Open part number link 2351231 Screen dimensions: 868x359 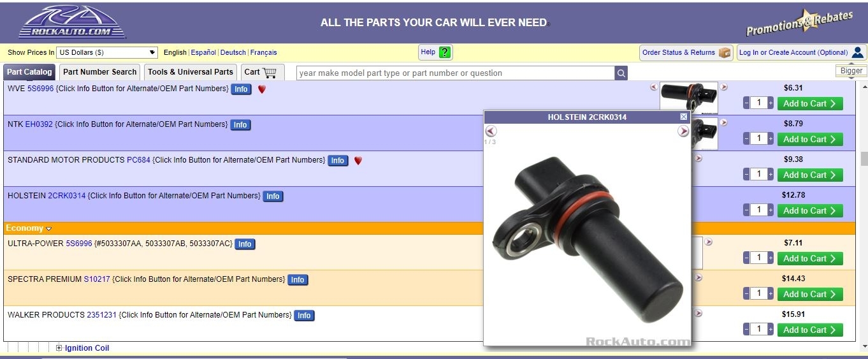(101, 315)
